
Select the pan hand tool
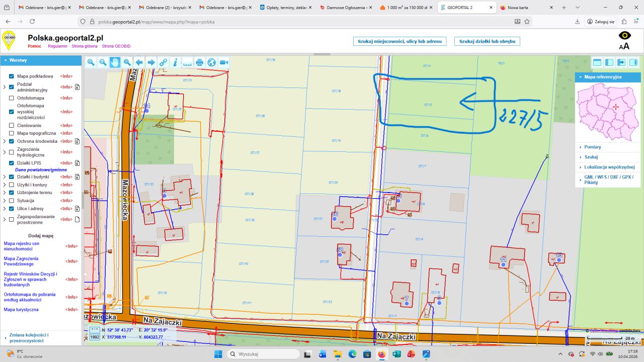point(115,62)
